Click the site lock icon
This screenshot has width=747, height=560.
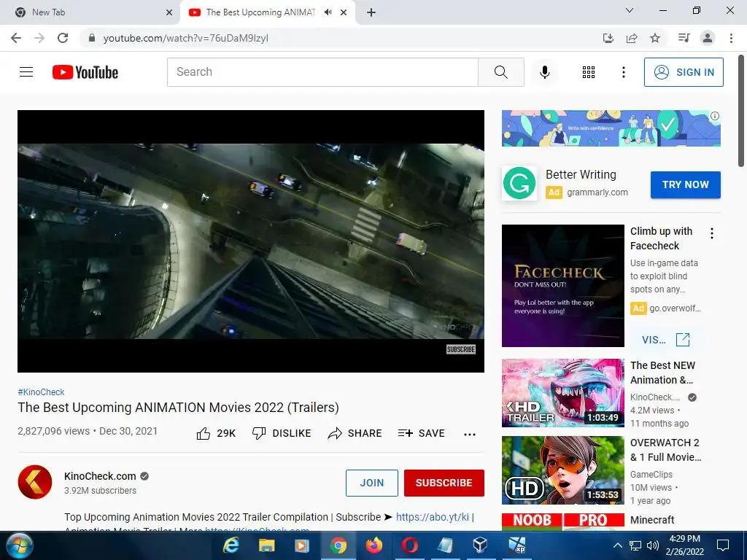tap(92, 38)
